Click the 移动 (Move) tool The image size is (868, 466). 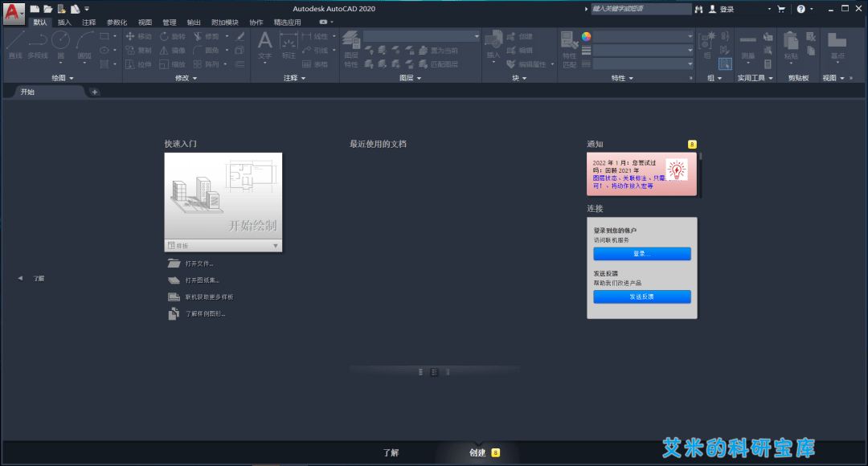pos(138,36)
